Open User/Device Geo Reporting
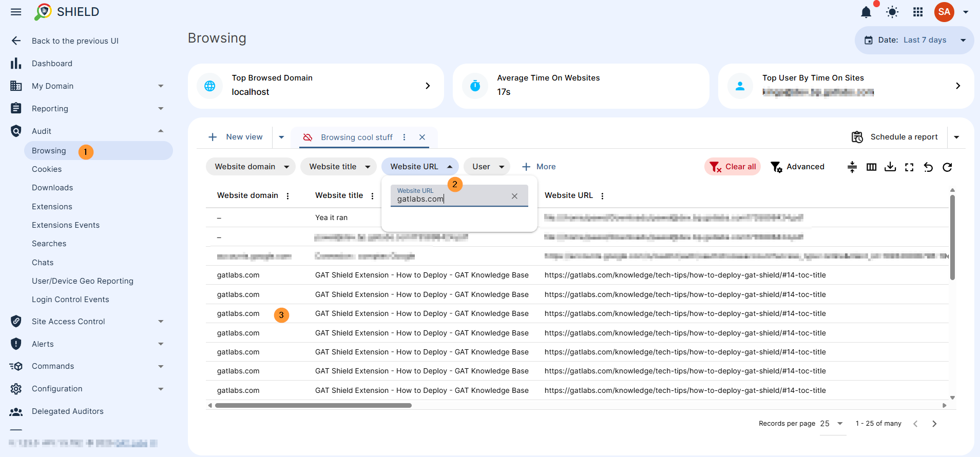 point(83,281)
